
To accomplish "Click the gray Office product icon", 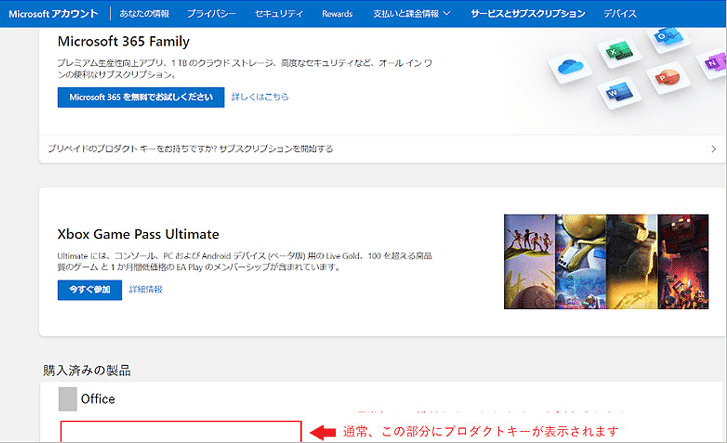I will coord(68,399).
